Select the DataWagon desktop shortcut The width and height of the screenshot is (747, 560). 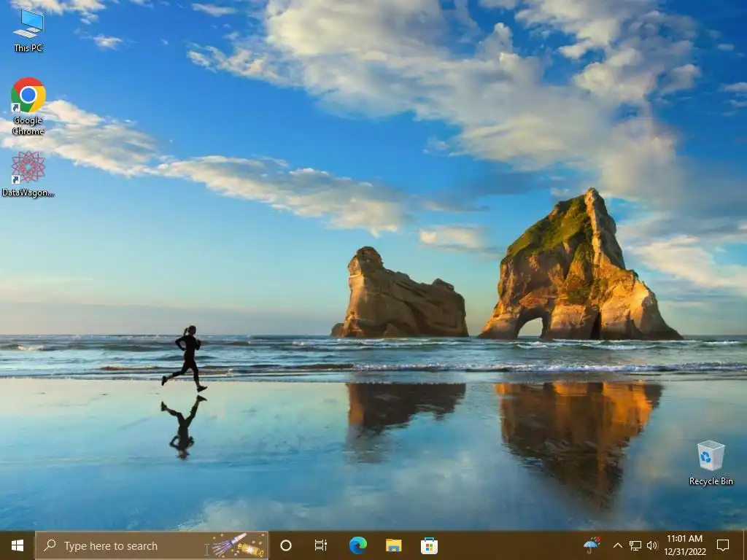[x=28, y=174]
